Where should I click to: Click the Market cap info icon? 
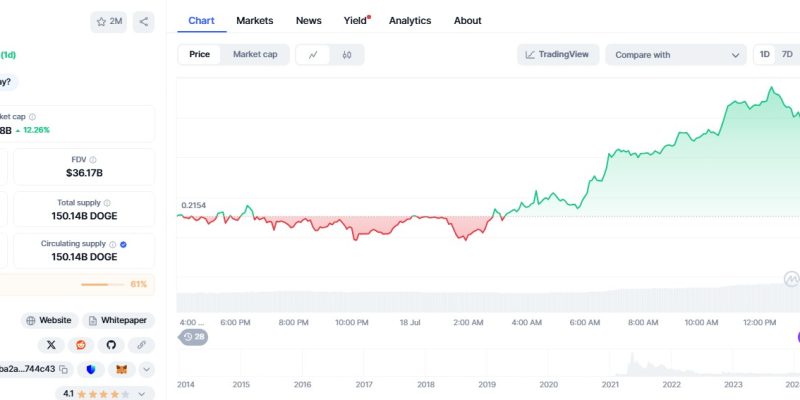[33, 117]
